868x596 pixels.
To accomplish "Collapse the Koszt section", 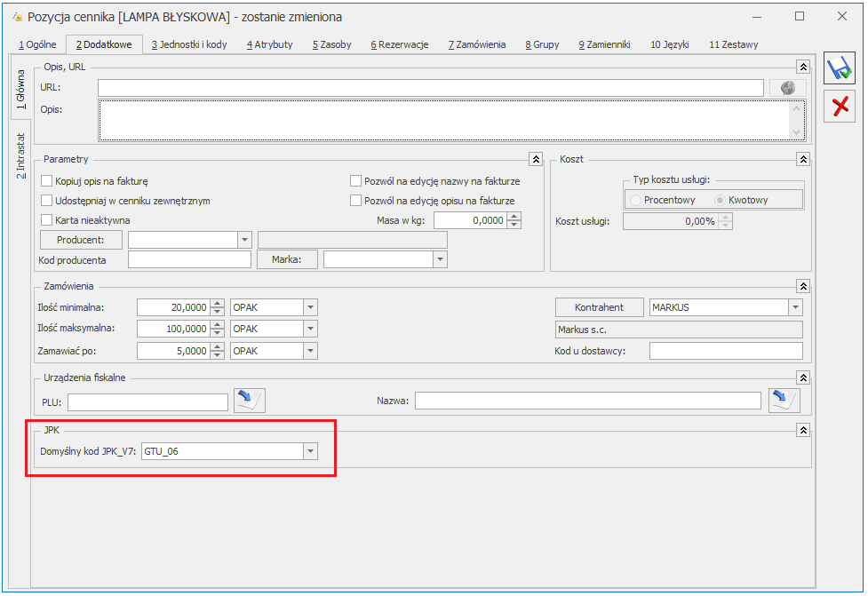I will click(x=803, y=159).
